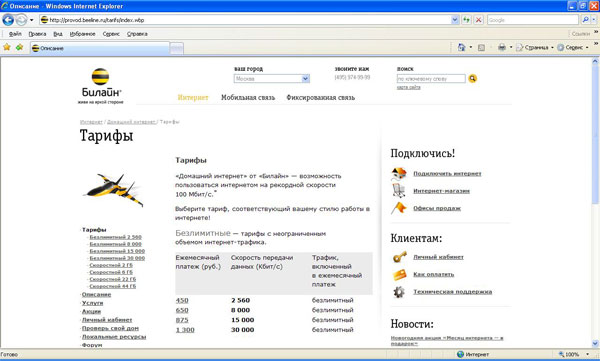Open the Print options dropdown arrow
The height and width of the screenshot is (361, 600).
tap(511, 47)
